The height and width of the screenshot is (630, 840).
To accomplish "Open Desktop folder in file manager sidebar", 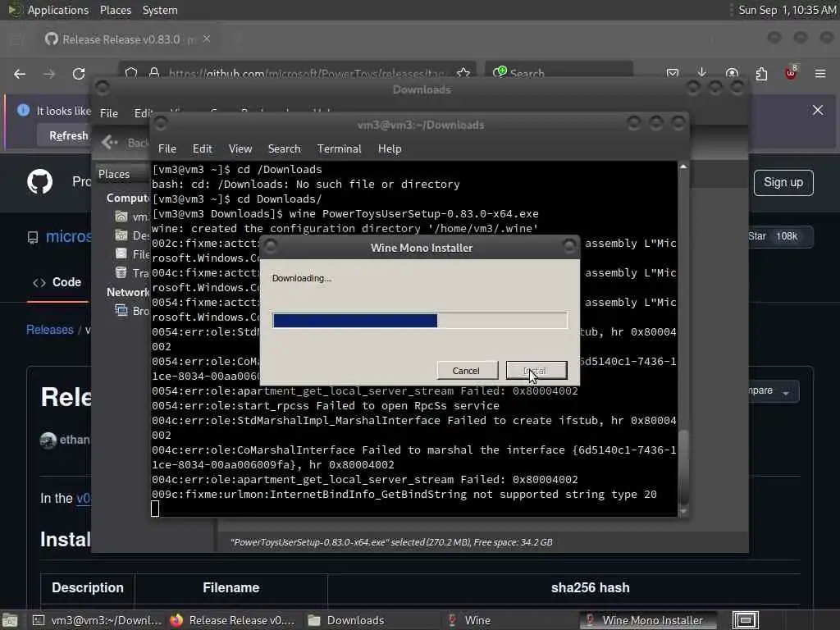I will pos(132,235).
